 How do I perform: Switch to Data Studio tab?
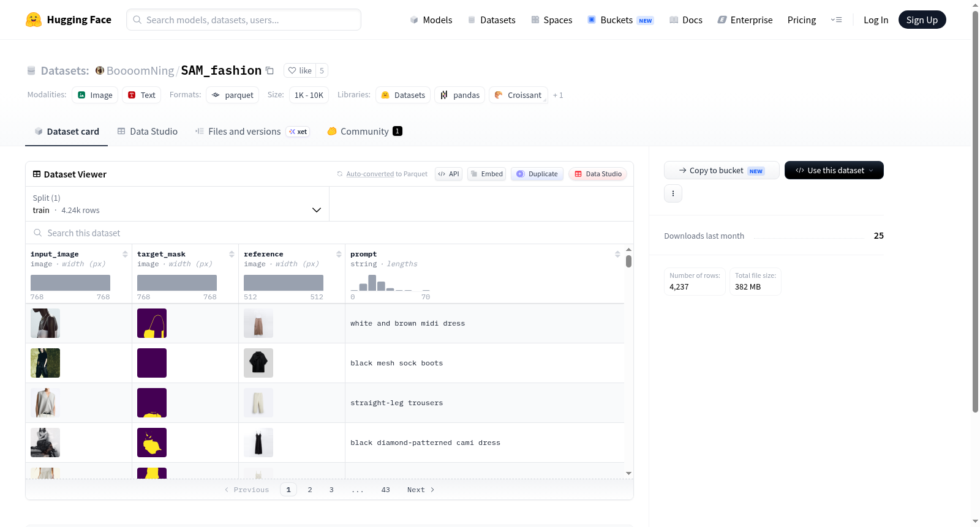pos(147,132)
